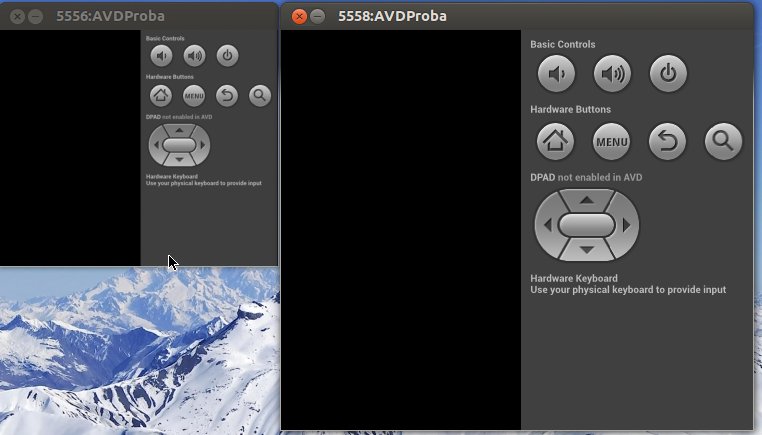Click 'DPAD not enabled in AVD' in the 5558 window
Image resolution: width=762 pixels, height=435 pixels.
(x=586, y=177)
